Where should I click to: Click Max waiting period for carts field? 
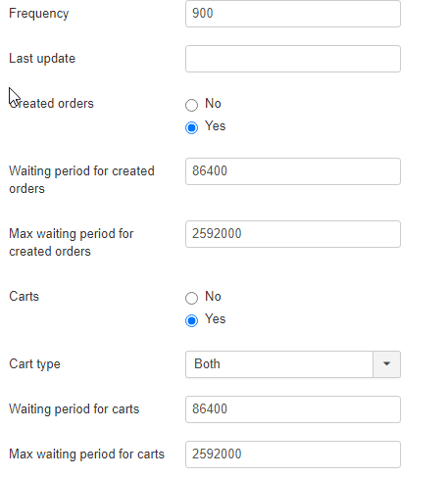293,454
